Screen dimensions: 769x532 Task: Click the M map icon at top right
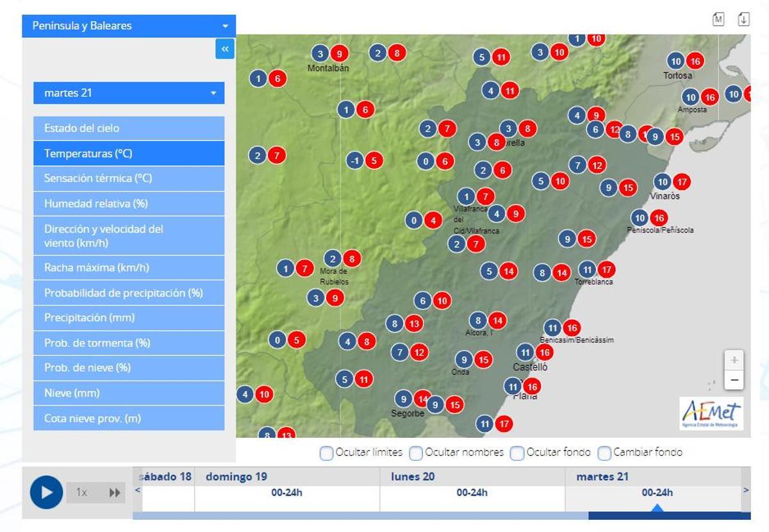718,19
